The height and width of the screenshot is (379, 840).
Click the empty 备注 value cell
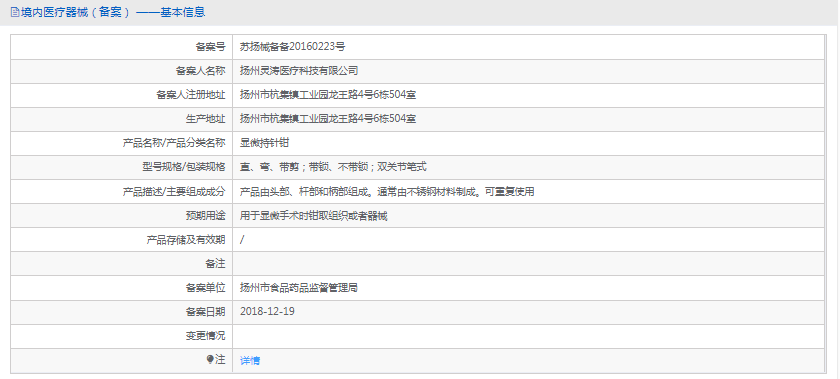528,264
